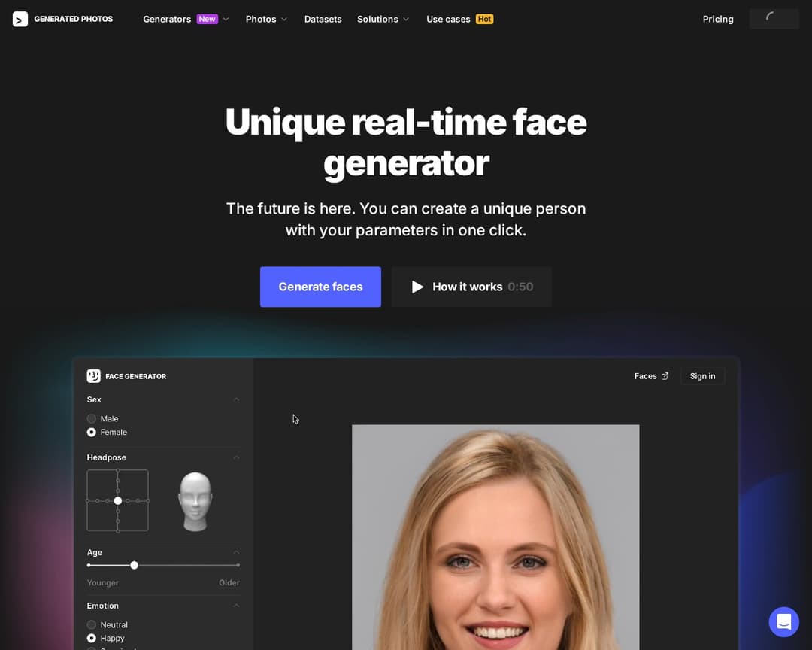Choose the Neutral emotion option

click(x=92, y=625)
